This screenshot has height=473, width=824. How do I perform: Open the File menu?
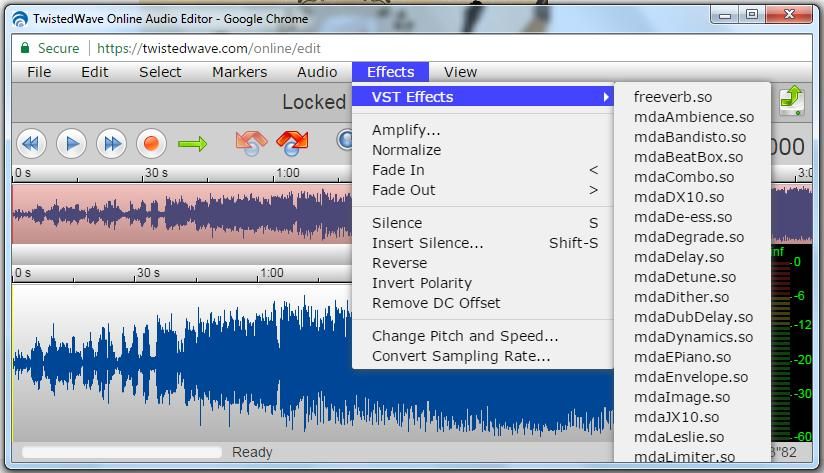point(39,72)
